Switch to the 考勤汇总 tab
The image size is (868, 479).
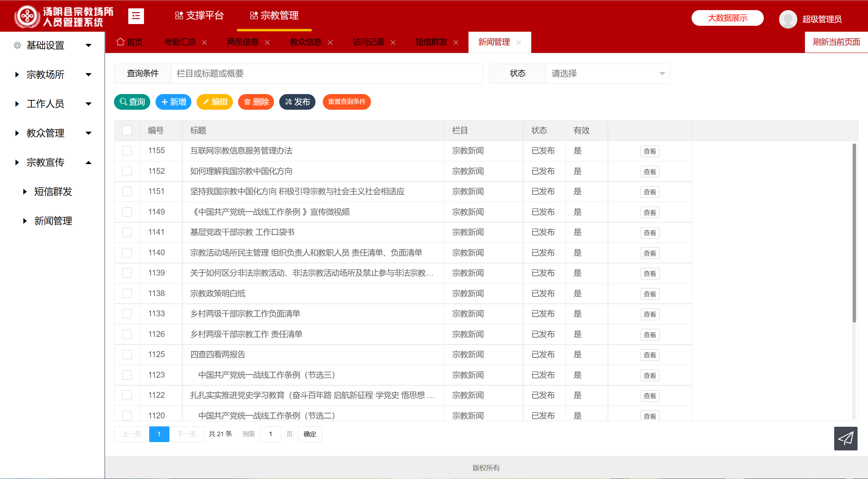(x=180, y=42)
